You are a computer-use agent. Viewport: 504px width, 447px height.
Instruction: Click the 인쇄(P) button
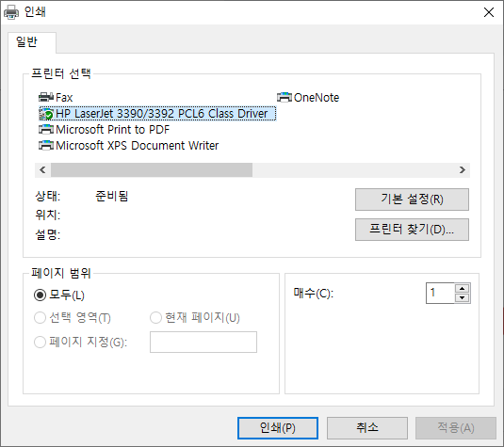point(278,428)
